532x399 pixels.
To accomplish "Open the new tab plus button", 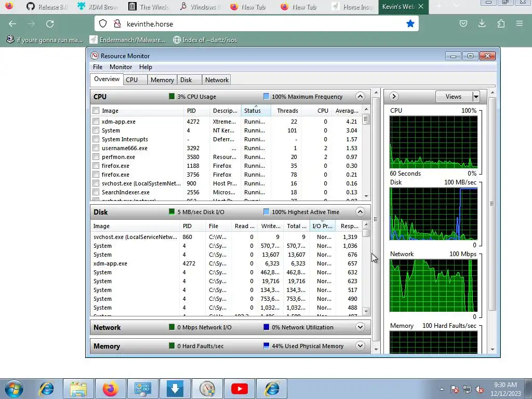I will [x=438, y=6].
